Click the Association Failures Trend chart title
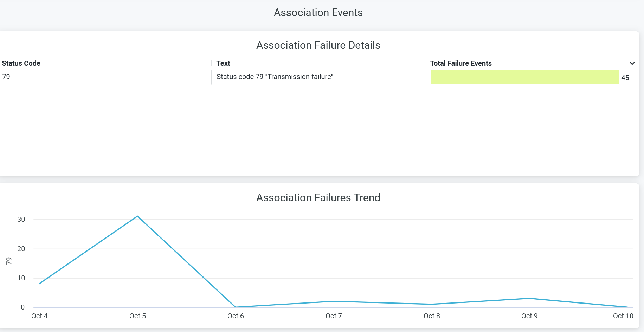The width and height of the screenshot is (644, 332). point(318,198)
